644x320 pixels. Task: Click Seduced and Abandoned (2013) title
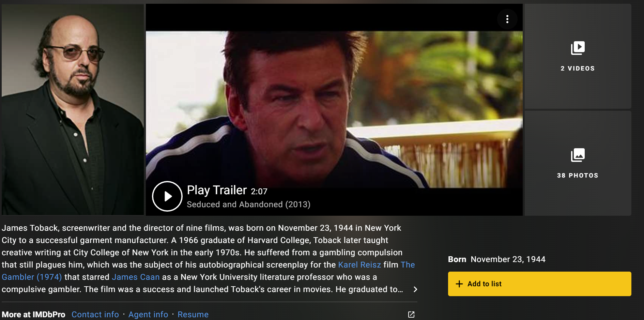[x=249, y=204]
